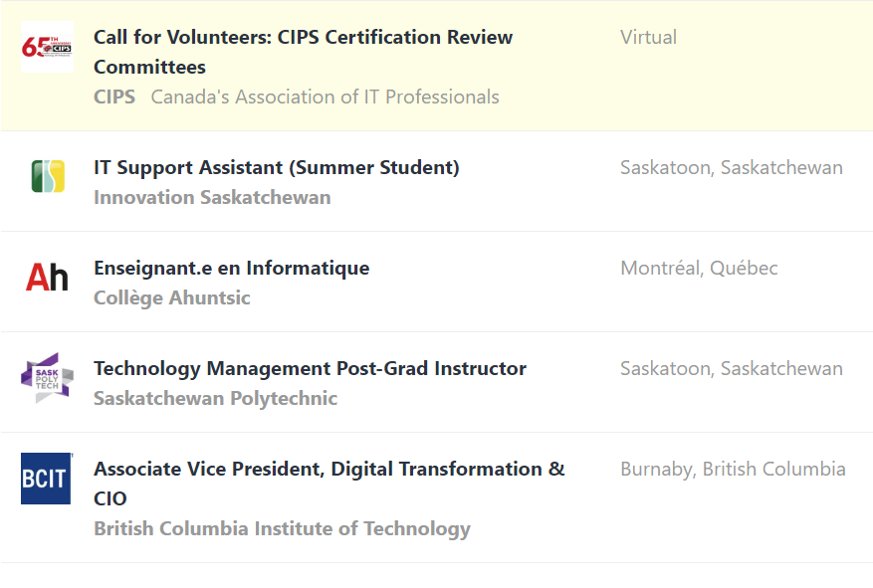The image size is (873, 588).
Task: Click the Sask Polytech logo icon
Action: coord(47,377)
